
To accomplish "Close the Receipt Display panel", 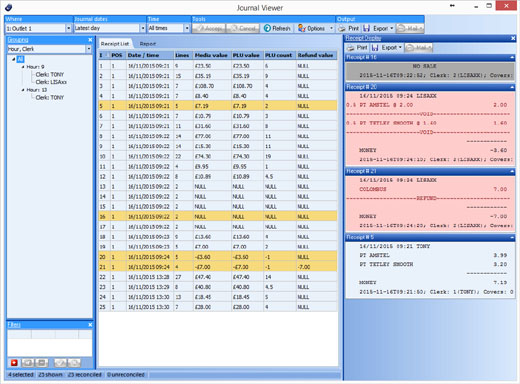I will coord(513,38).
